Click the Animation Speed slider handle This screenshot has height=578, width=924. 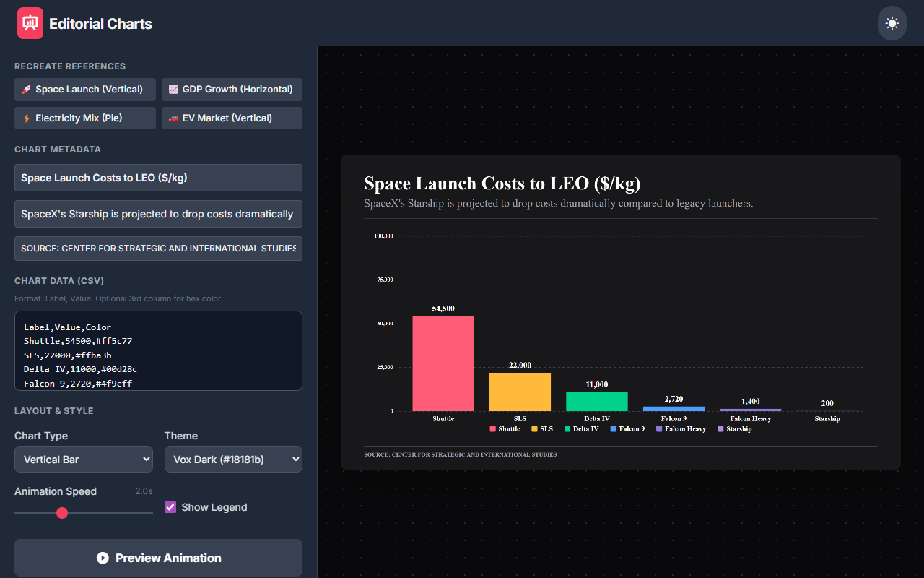pos(62,513)
